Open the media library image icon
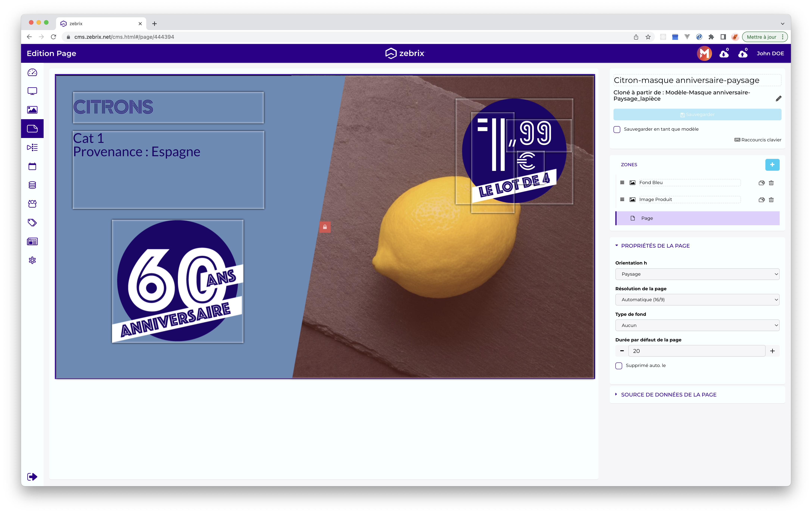This screenshot has height=514, width=812. [x=32, y=110]
